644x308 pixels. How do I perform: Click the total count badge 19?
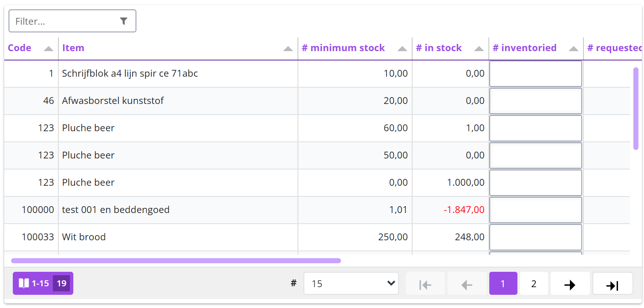point(62,283)
